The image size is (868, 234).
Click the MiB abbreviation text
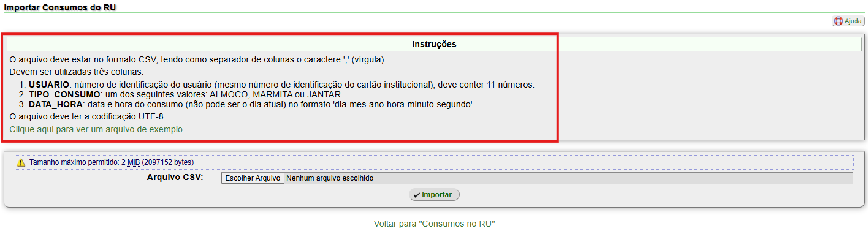(x=134, y=162)
